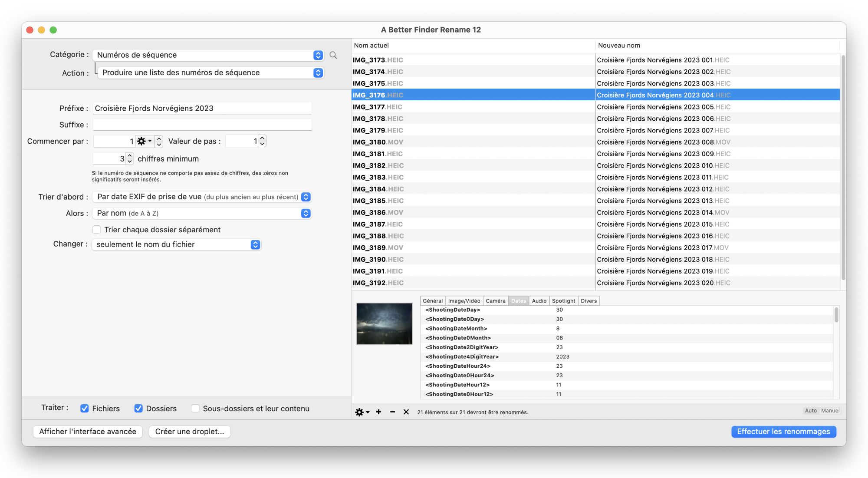Image resolution: width=868 pixels, height=478 pixels.
Task: Click the ShootingDate4DigitYear metadata row
Action: click(x=627, y=357)
